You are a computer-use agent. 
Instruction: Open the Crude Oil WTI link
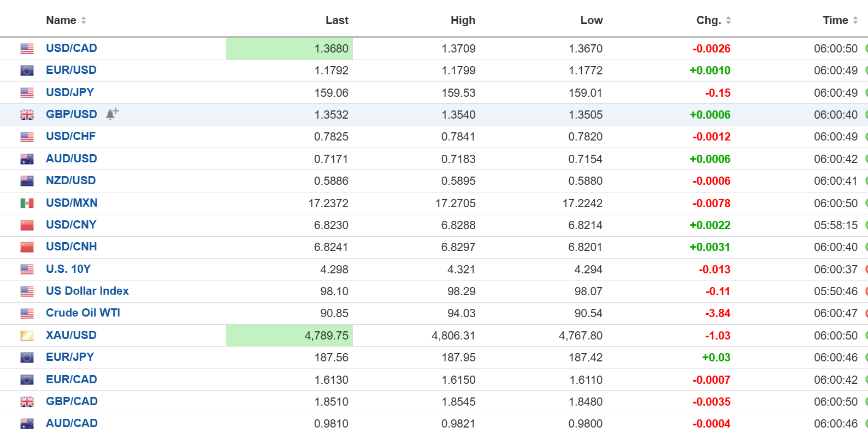pos(83,313)
